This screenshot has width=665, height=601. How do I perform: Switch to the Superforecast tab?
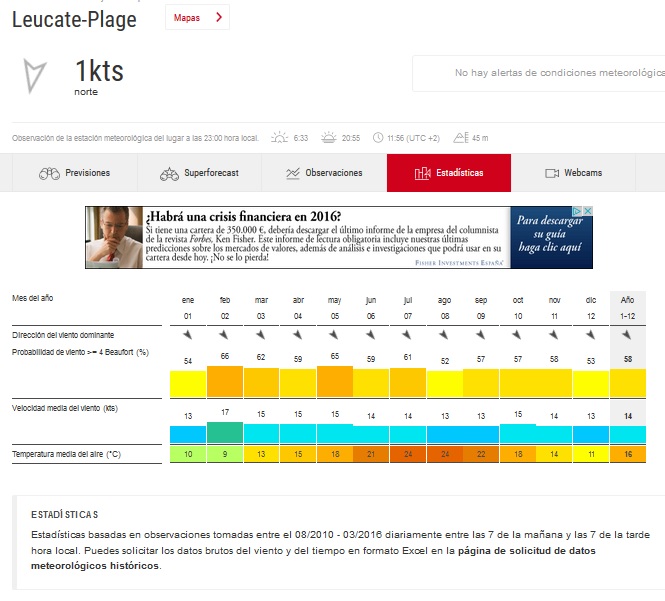point(199,173)
